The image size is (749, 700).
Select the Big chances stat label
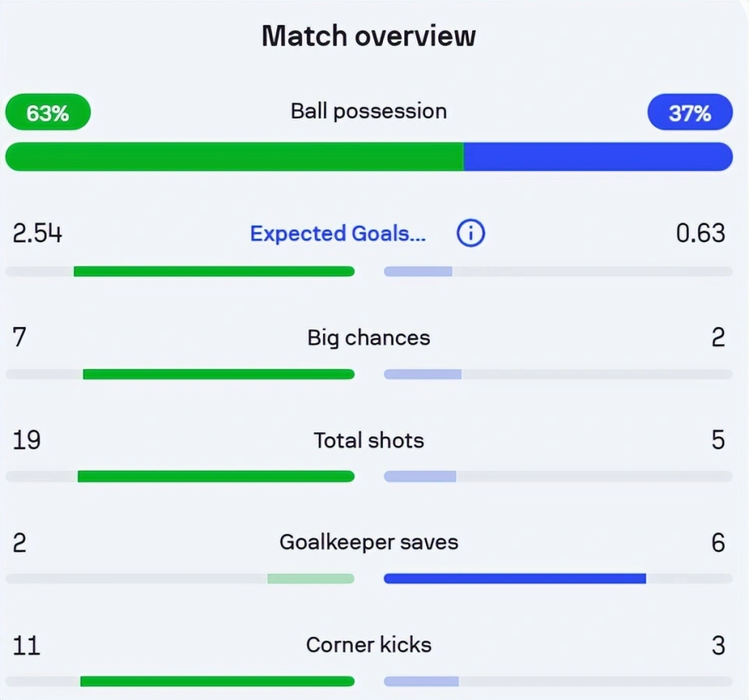click(x=369, y=338)
